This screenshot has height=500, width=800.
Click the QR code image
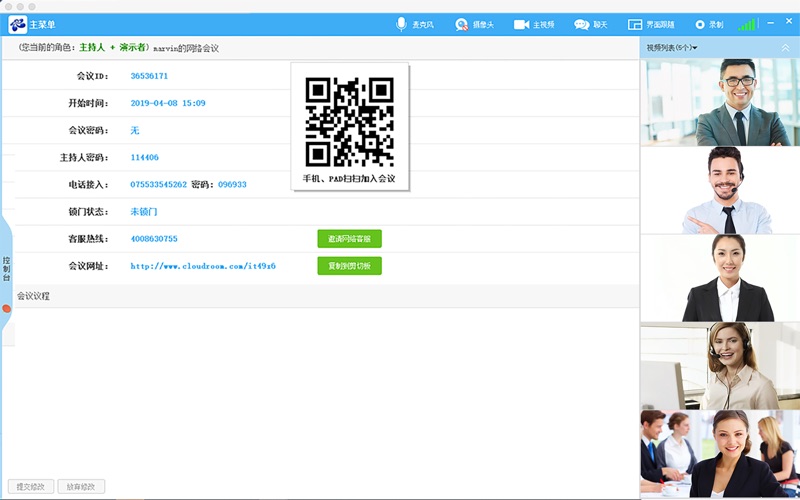[x=349, y=122]
